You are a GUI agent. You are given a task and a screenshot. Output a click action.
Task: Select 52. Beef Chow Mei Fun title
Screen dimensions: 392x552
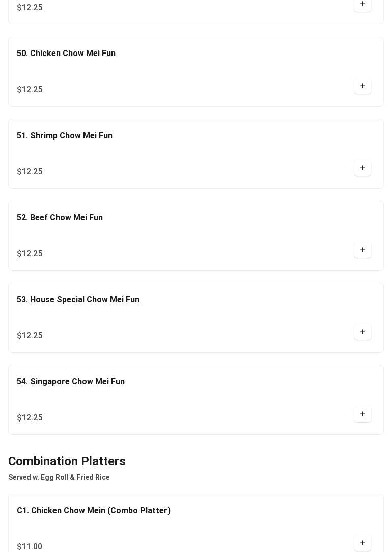click(x=60, y=218)
